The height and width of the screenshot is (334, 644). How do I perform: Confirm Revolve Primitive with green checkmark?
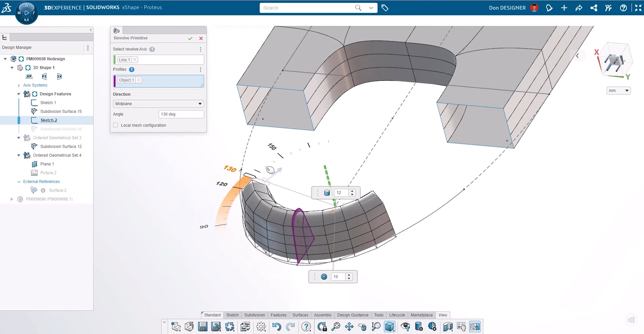[x=190, y=38]
